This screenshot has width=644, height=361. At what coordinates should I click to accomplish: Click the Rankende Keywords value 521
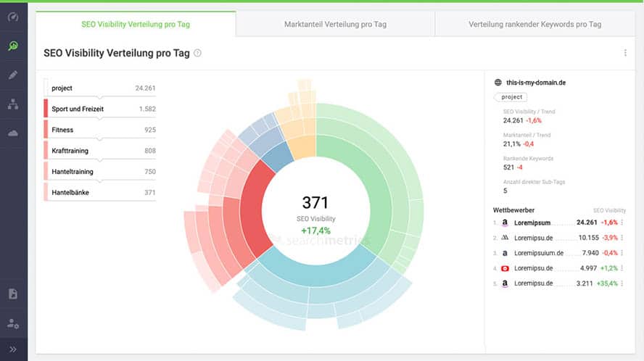pyautogui.click(x=508, y=167)
